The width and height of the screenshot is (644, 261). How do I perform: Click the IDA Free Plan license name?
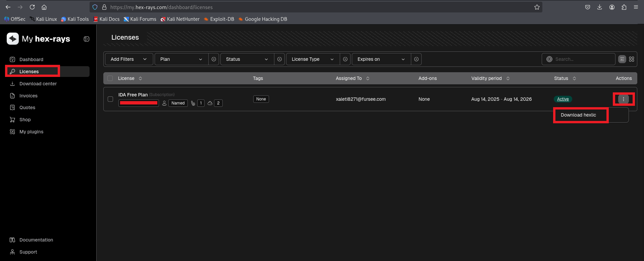click(x=133, y=95)
